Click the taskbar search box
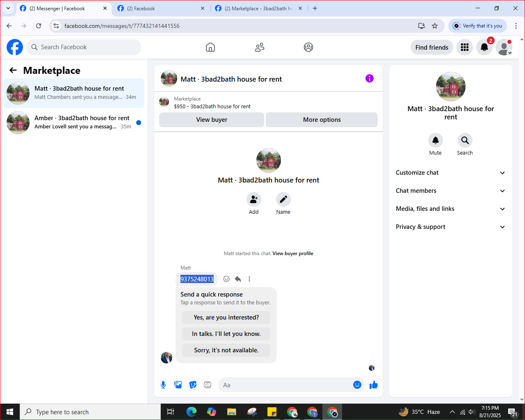The height and width of the screenshot is (420, 525). (x=90, y=412)
